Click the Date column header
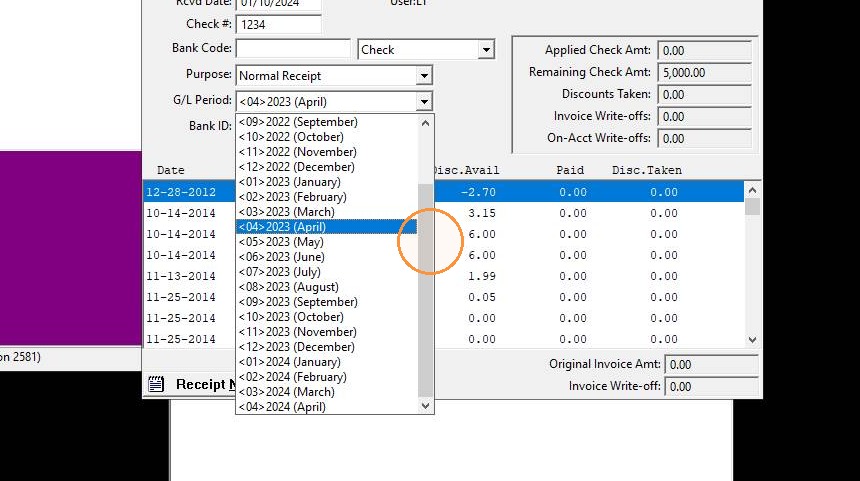This screenshot has width=860, height=481. tap(171, 170)
